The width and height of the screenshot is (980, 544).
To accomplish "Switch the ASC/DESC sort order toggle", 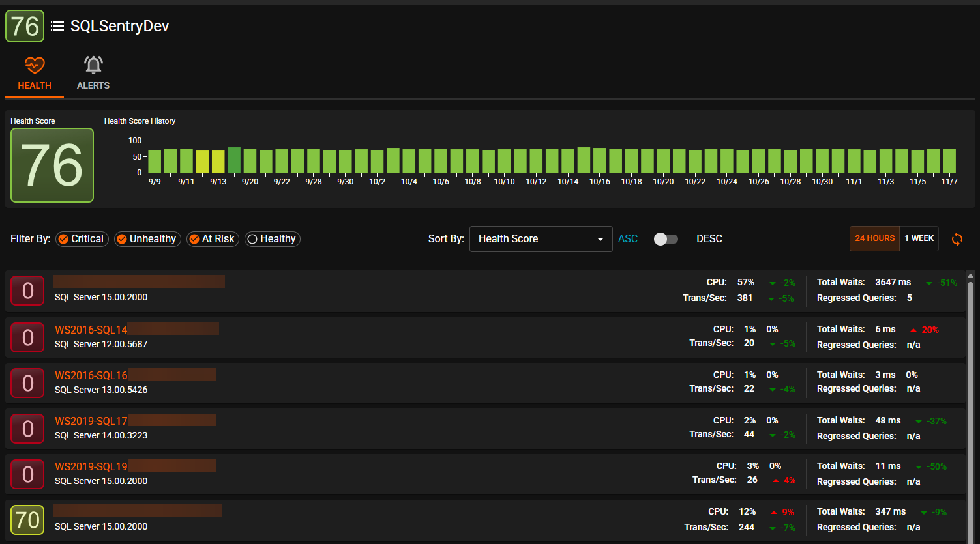I will (x=666, y=239).
